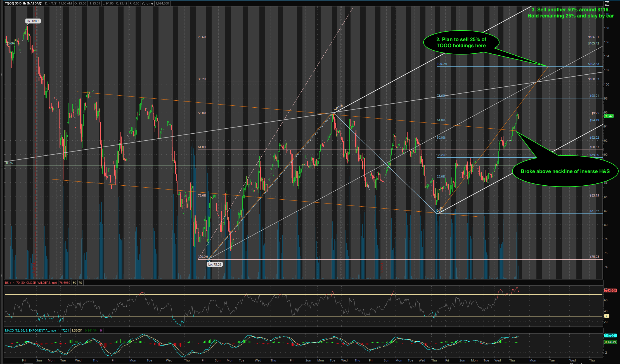This screenshot has width=620, height=364.
Task: Click the Volume label in header
Action: click(147, 3)
